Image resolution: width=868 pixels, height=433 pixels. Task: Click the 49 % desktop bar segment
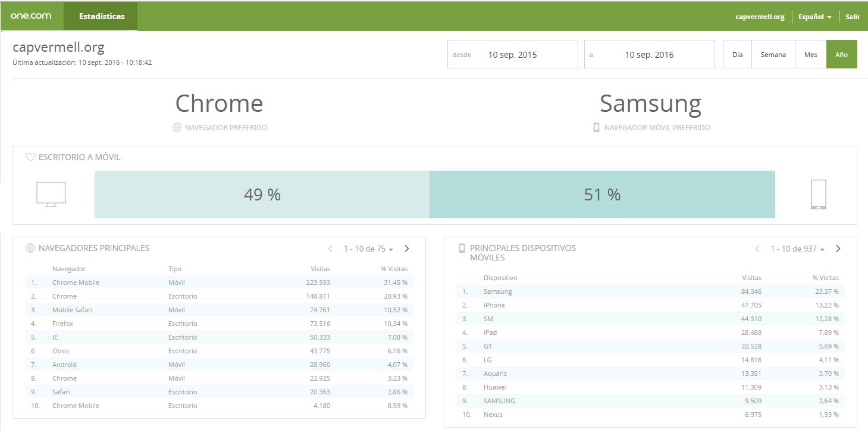point(262,194)
